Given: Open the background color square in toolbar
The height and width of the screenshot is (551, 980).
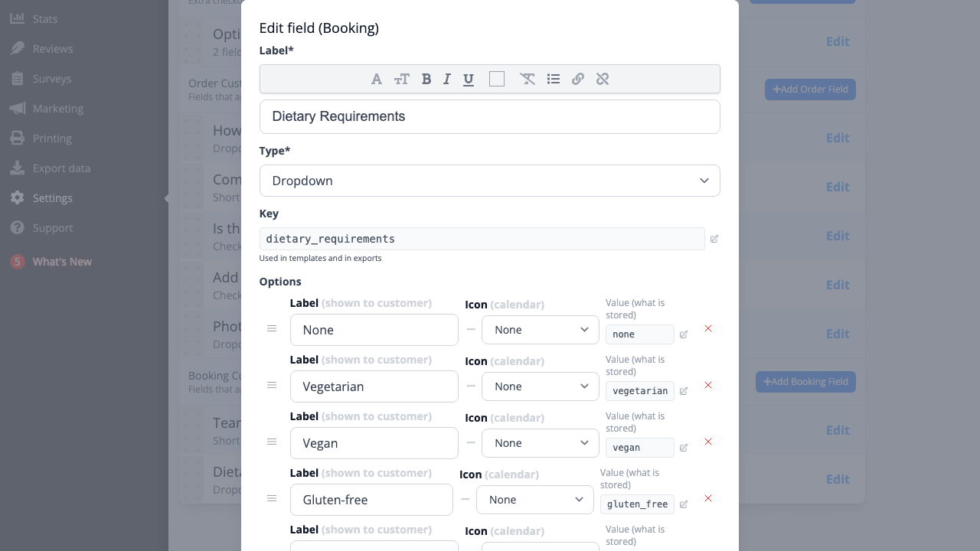Looking at the screenshot, I should (x=497, y=79).
